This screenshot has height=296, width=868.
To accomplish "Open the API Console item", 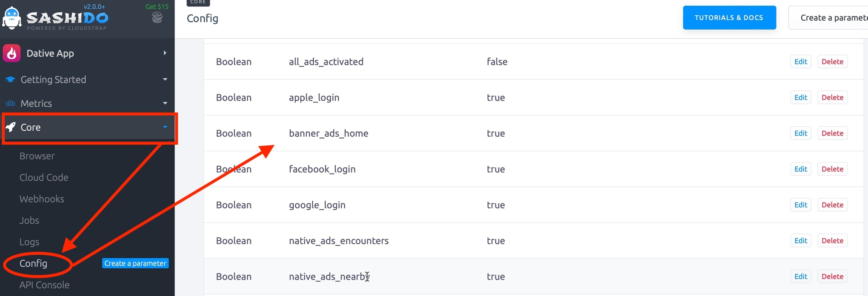I will coord(44,285).
